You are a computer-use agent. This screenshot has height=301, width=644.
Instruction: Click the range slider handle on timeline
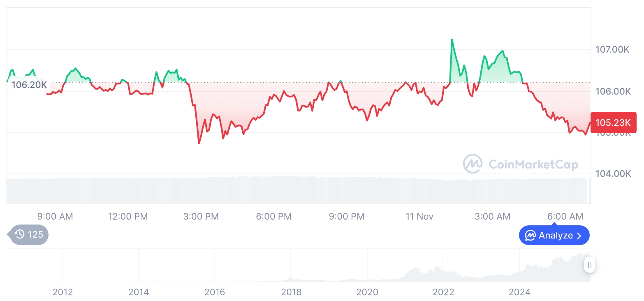[x=590, y=265]
